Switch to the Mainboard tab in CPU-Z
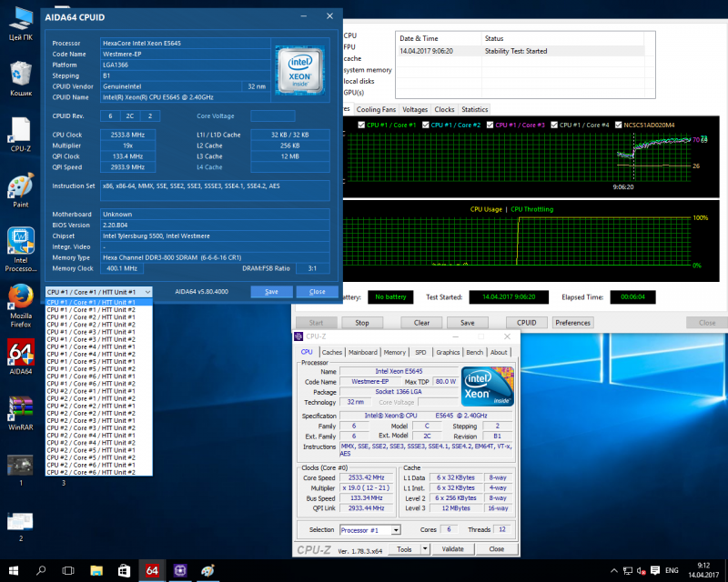This screenshot has width=728, height=582. pyautogui.click(x=362, y=352)
